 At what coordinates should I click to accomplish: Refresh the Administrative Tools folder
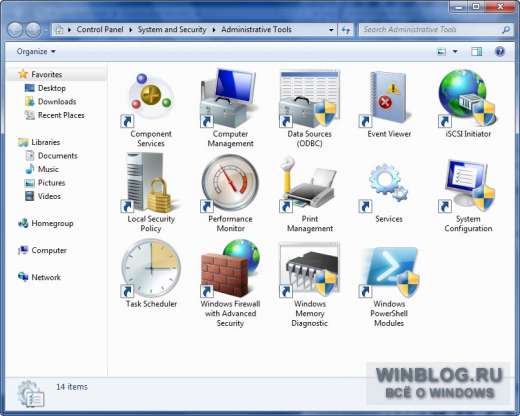coord(346,30)
